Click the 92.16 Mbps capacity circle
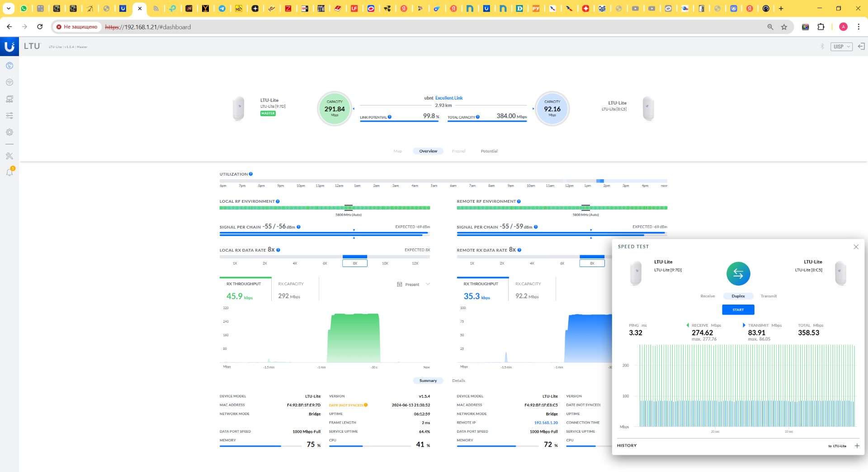Viewport: 868px width, 472px height. 552,109
